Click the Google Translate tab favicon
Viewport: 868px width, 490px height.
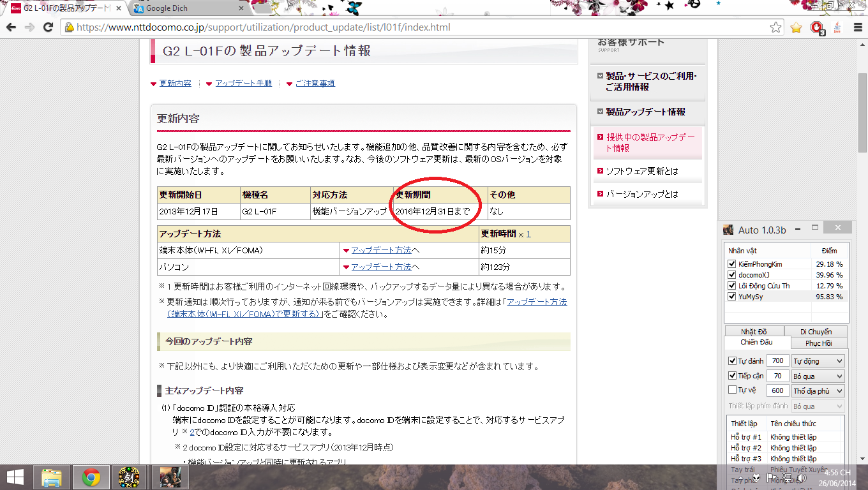[x=138, y=8]
